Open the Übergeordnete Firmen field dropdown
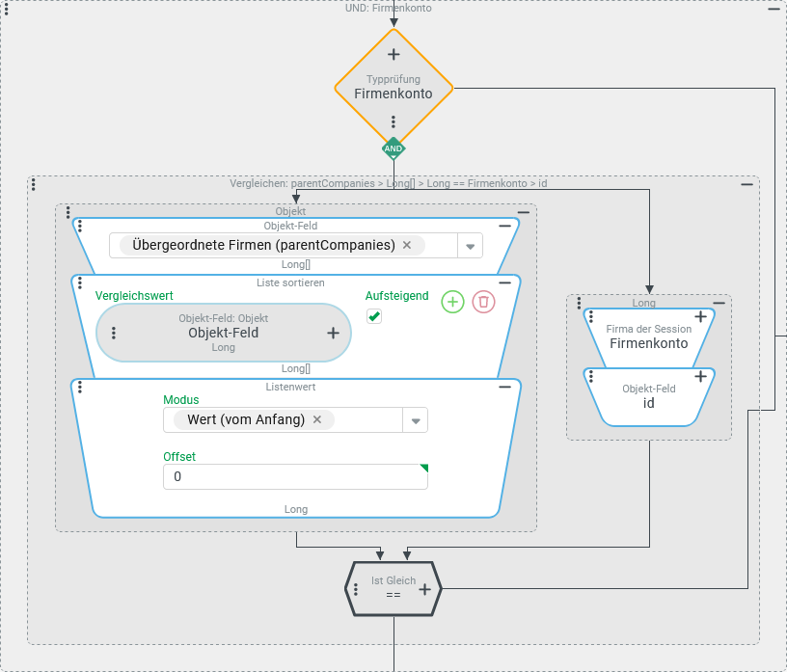 coord(470,246)
